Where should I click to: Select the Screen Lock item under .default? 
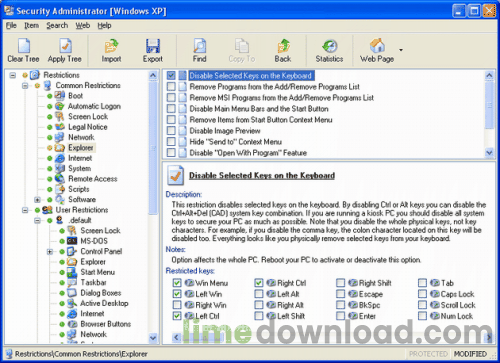coord(100,230)
